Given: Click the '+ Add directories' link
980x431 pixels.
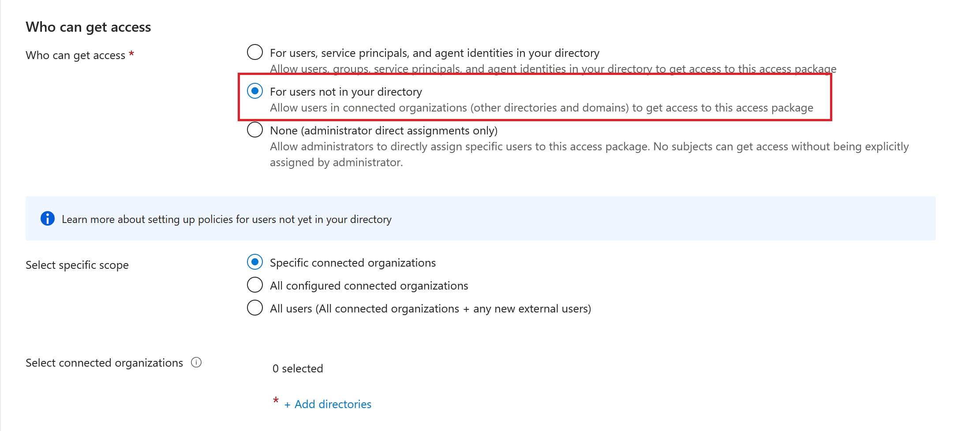Looking at the screenshot, I should pyautogui.click(x=328, y=404).
